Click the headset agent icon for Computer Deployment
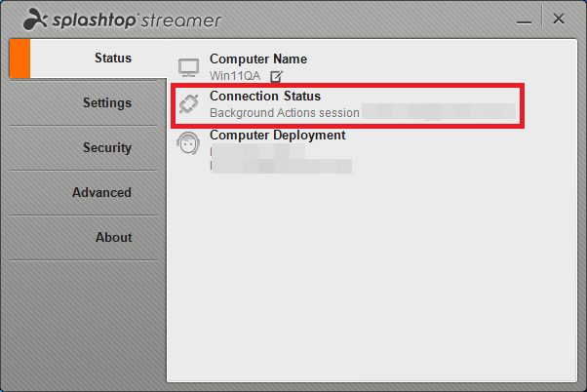Image resolution: width=587 pixels, height=392 pixels. click(x=188, y=143)
